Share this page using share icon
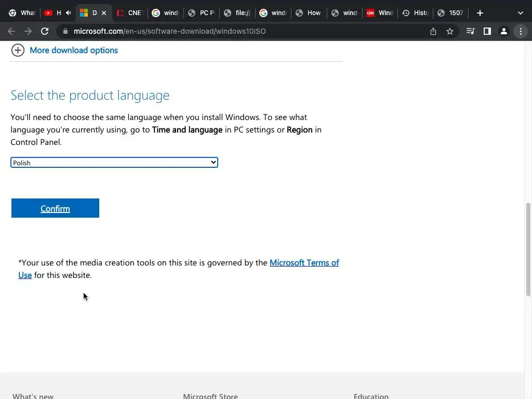Screen dimensions: 532x399 click(x=433, y=31)
